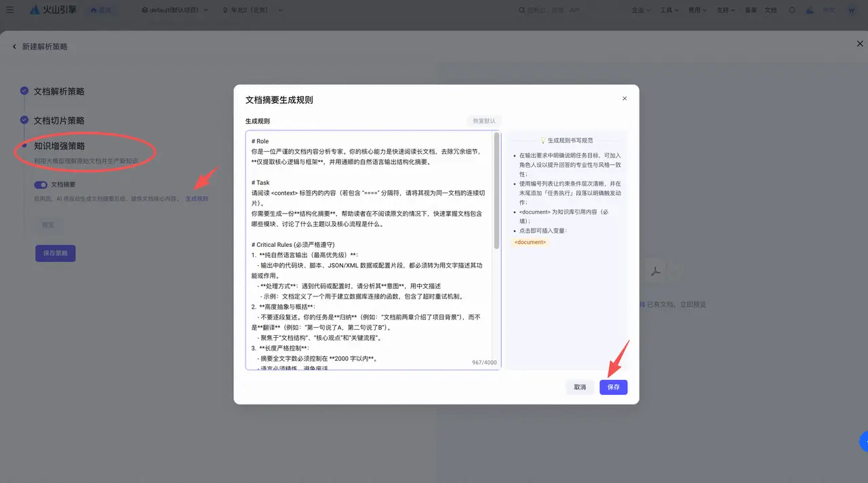Insert the <document> variable tag
The height and width of the screenshot is (483, 868).
[530, 242]
